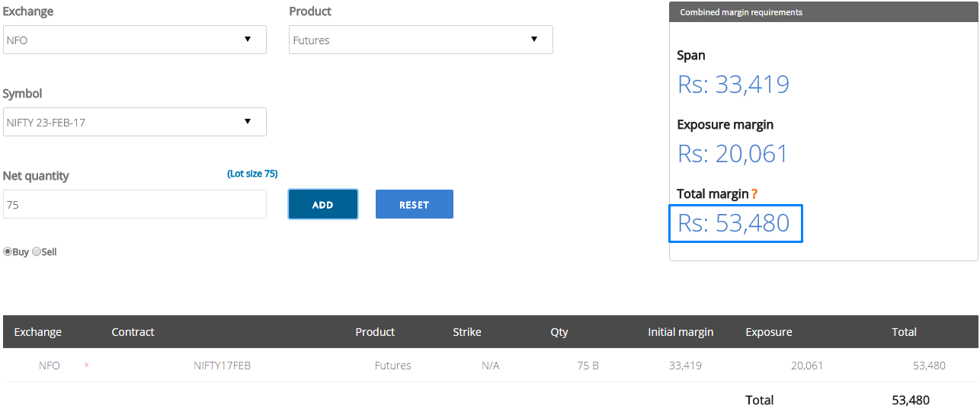980x412 pixels.
Task: Select the Sell radio button
Action: pos(37,251)
